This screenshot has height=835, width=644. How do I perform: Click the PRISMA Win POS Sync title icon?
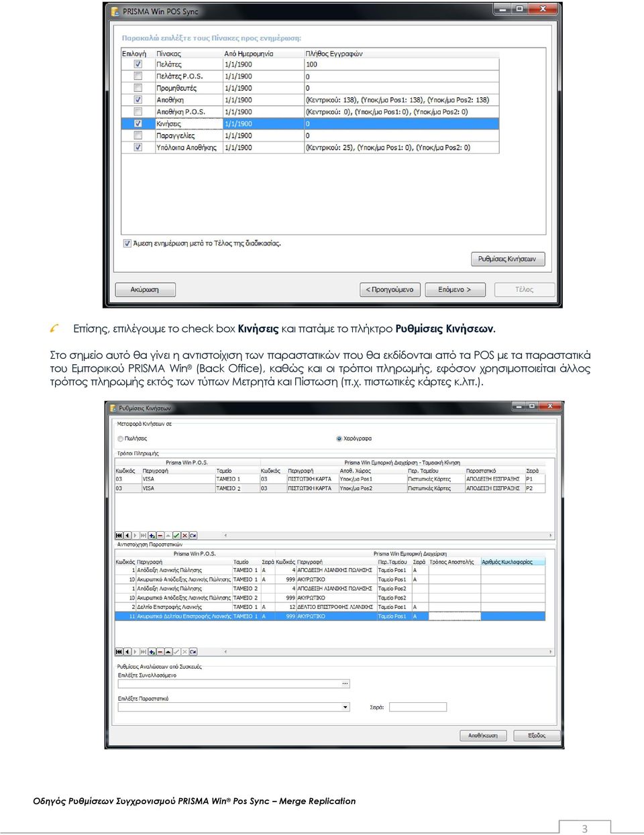[115, 11]
